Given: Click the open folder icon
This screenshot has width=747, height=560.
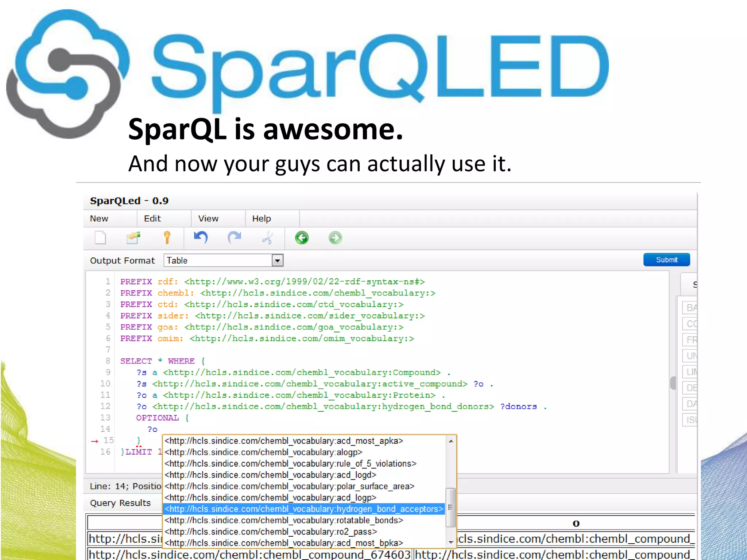Looking at the screenshot, I should click(x=133, y=238).
